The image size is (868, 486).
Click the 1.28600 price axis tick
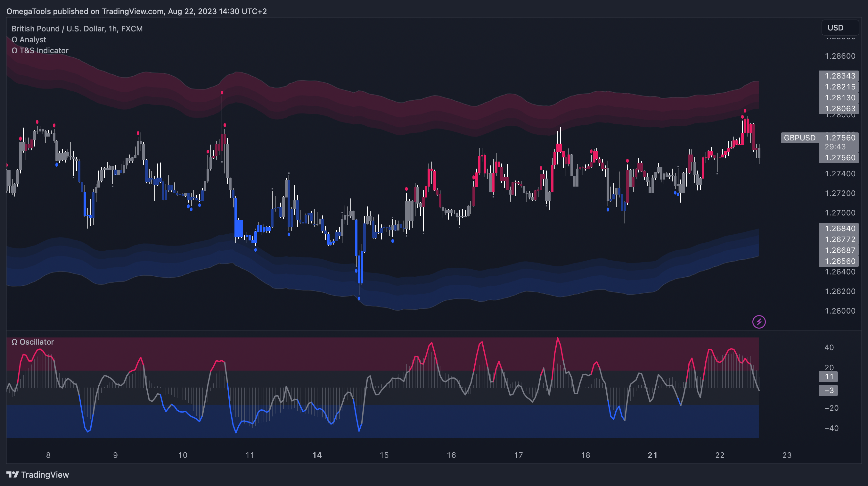coord(840,56)
